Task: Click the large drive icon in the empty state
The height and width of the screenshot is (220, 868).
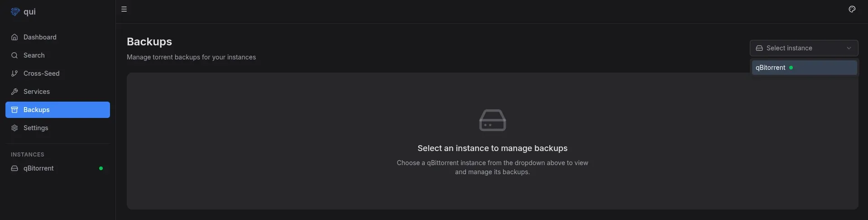Action: (492, 120)
